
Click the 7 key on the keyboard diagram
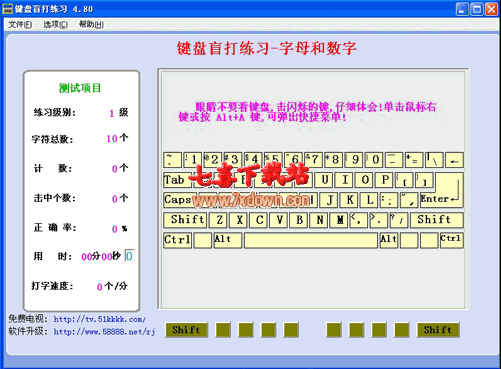(313, 160)
